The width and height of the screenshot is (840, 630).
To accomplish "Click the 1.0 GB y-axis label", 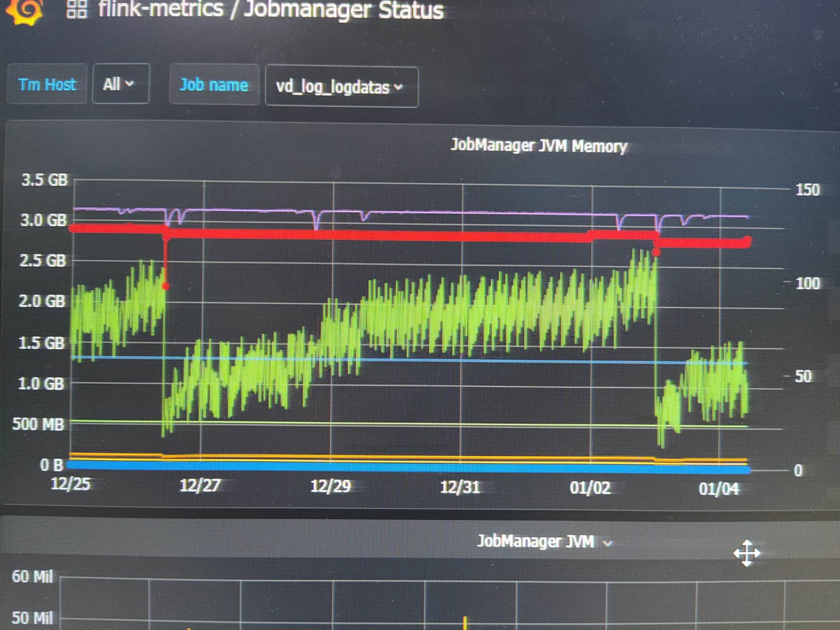I will 41,384.
